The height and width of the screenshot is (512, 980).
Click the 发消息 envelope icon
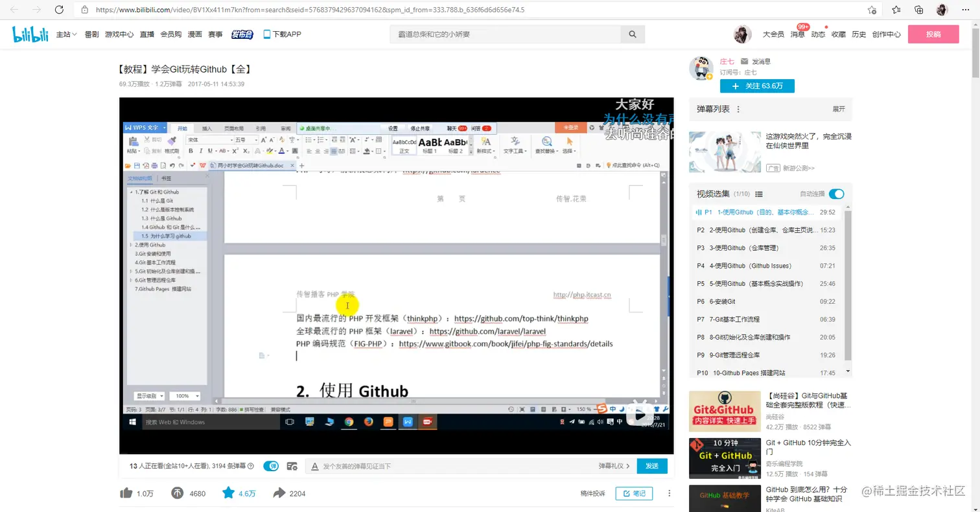(x=745, y=61)
